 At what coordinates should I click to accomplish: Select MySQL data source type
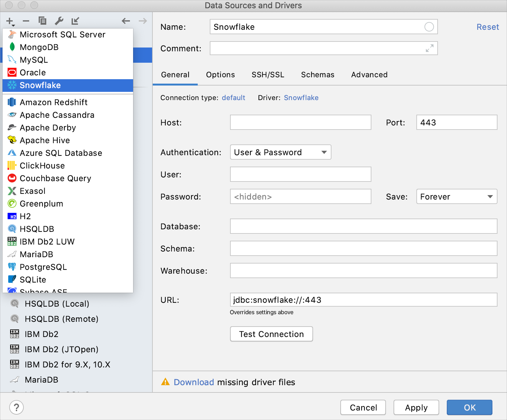click(68, 60)
